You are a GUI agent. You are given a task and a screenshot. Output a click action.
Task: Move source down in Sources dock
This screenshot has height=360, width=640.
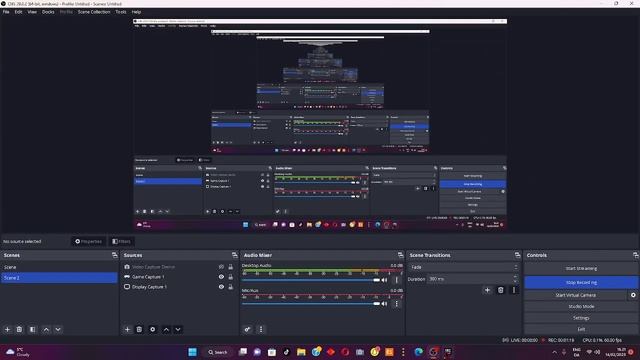[x=178, y=329]
